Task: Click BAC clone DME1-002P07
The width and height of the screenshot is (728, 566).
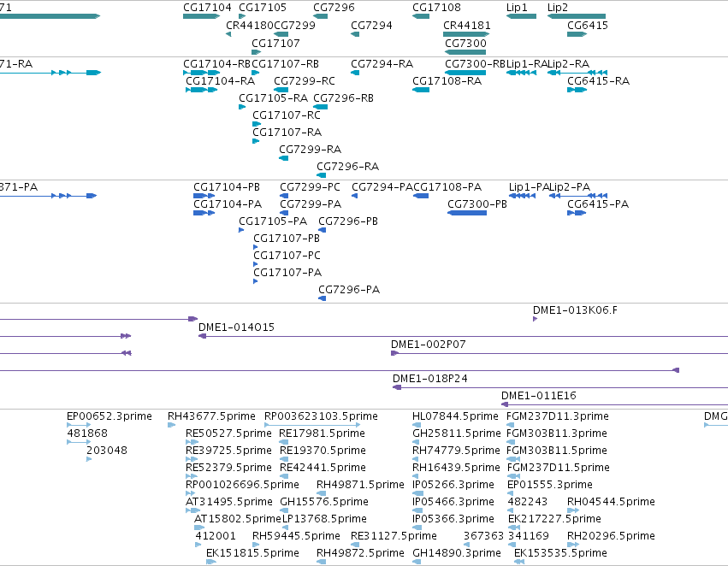Action: [559, 353]
